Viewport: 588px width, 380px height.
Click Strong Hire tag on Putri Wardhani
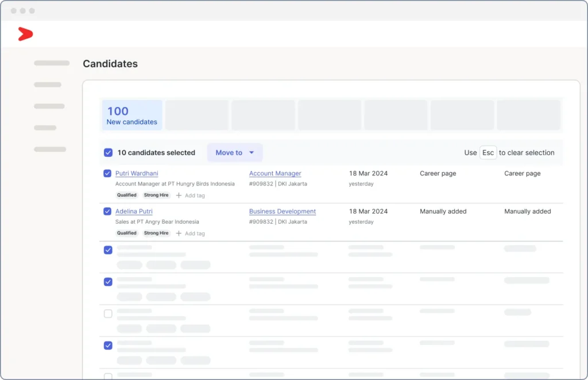[156, 195]
